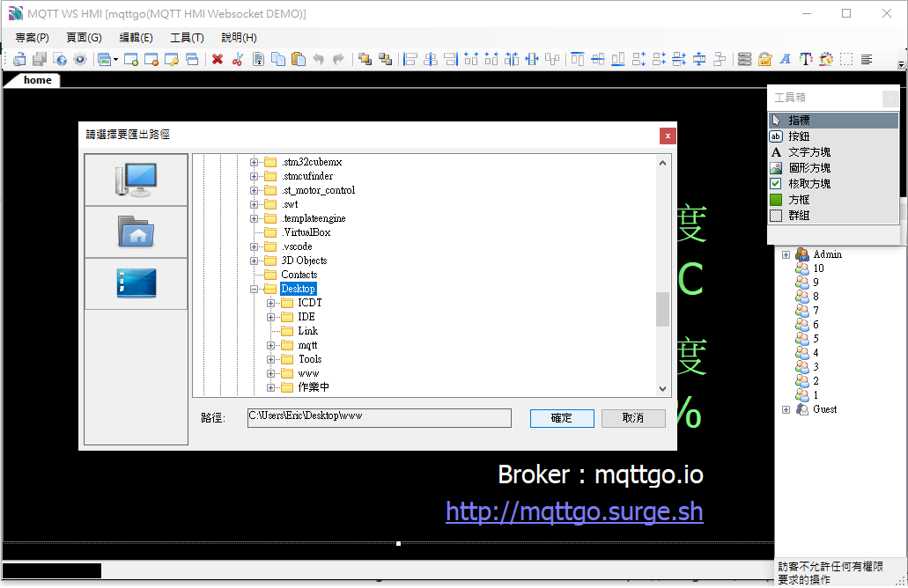Open the page image toolbar dropdown arrow
Image resolution: width=908 pixels, height=588 pixels.
[116, 60]
